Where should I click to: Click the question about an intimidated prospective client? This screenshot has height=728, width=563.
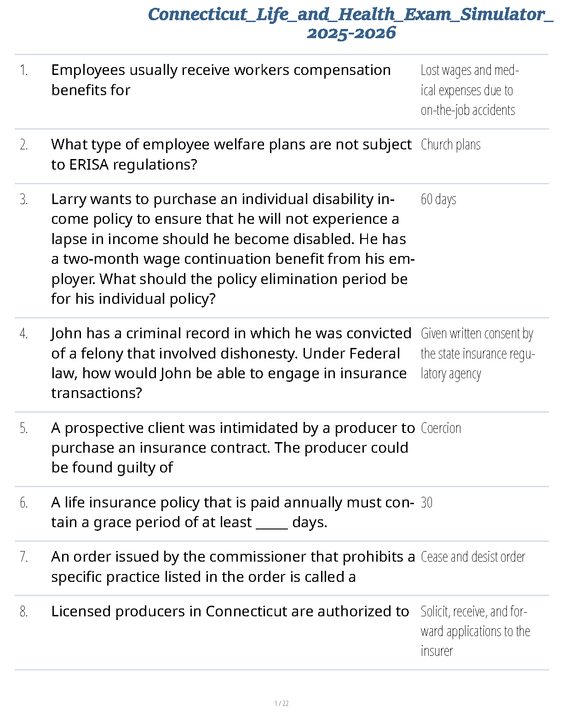[x=232, y=448]
